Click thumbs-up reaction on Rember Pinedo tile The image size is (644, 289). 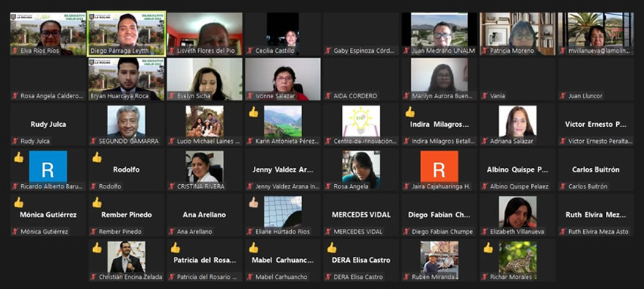point(97,202)
